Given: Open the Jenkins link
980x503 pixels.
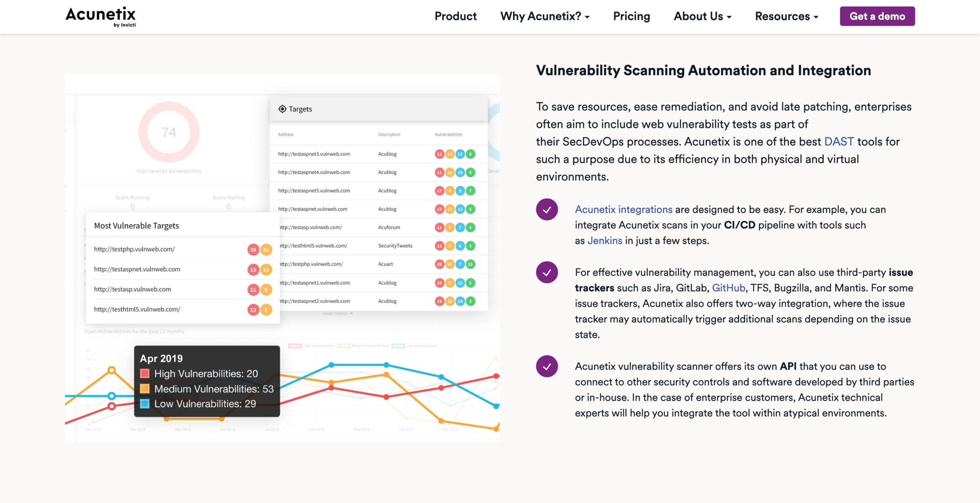Looking at the screenshot, I should pos(604,241).
